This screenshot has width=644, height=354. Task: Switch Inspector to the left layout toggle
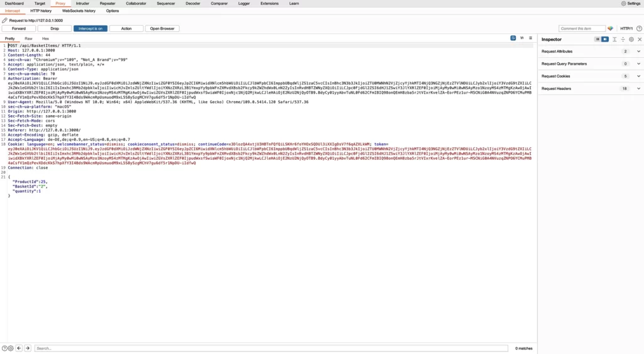coord(597,39)
